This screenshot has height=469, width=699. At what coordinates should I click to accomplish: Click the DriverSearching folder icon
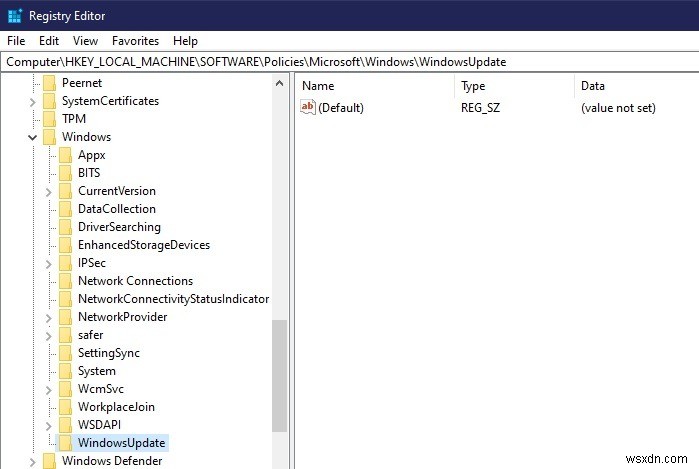coord(66,227)
